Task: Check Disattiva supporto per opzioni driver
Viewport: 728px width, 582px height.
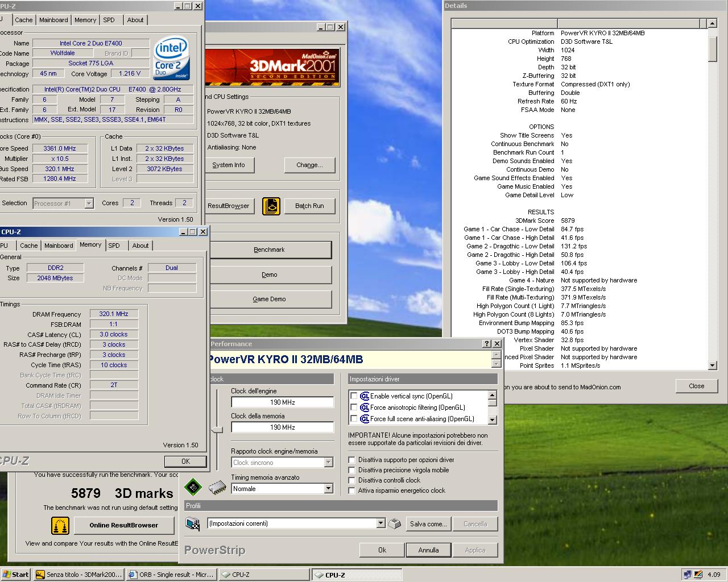Action: tap(352, 460)
